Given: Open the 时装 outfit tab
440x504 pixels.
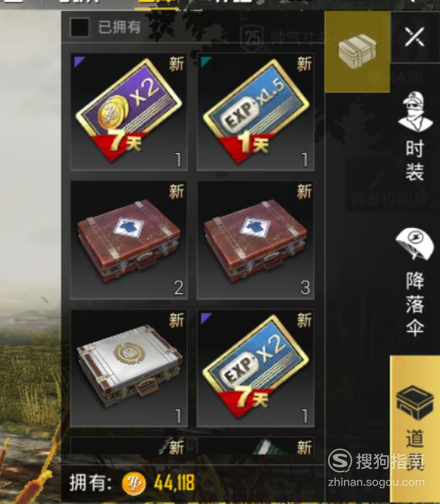Looking at the screenshot, I should pyautogui.click(x=415, y=137).
